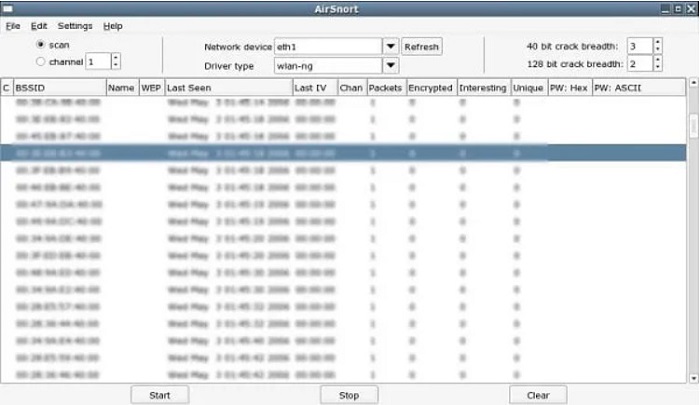
Task: Increase 128 bit crack breadth value
Action: coord(658,60)
